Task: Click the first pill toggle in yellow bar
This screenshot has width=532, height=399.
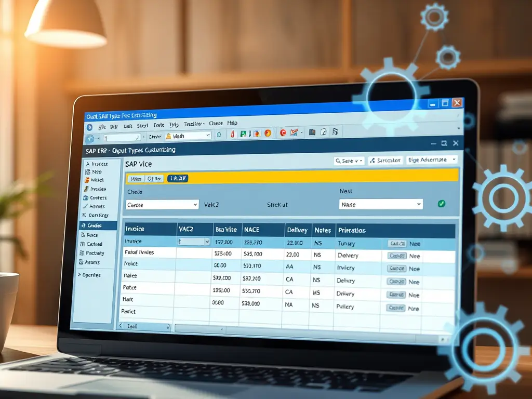Action: click(x=136, y=179)
